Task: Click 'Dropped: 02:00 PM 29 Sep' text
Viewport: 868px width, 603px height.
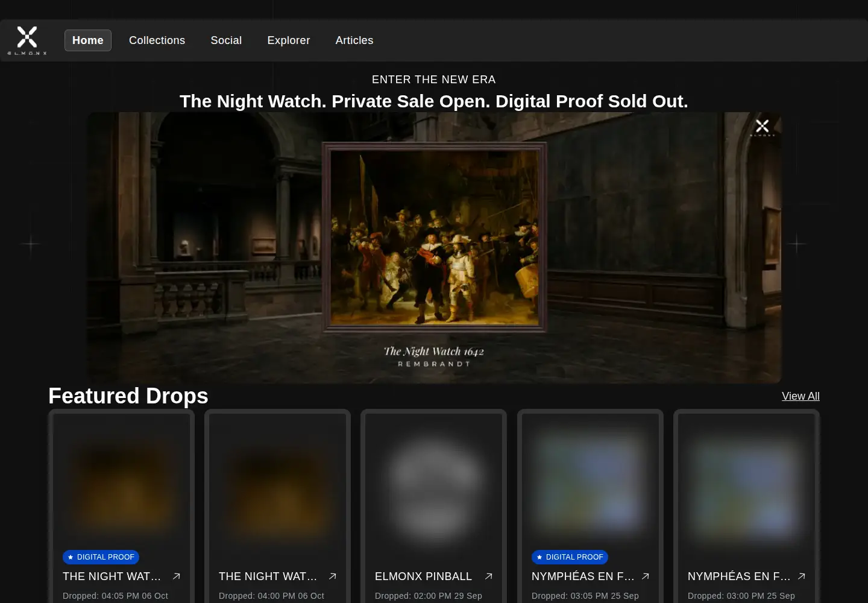Action: coord(429,596)
